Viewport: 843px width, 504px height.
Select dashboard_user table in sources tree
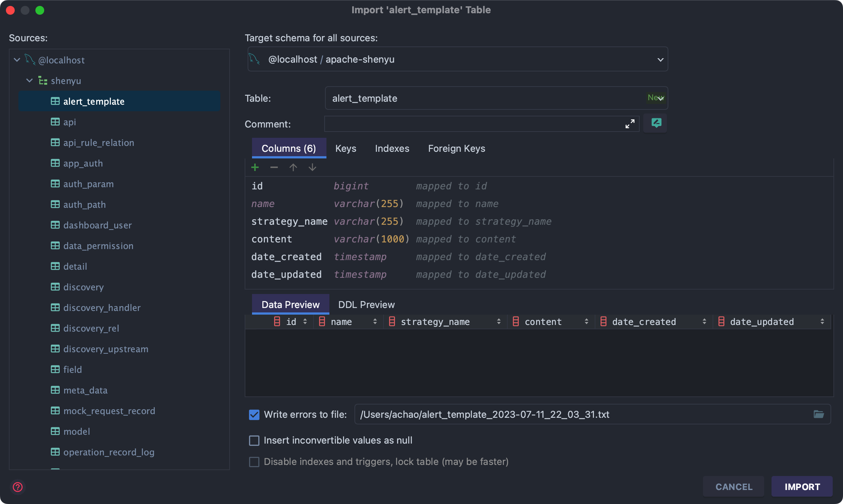tap(97, 225)
